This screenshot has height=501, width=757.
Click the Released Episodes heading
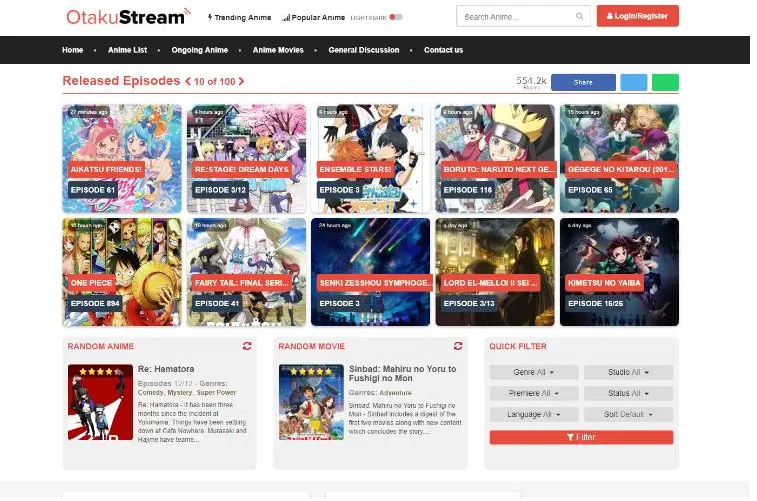click(121, 81)
